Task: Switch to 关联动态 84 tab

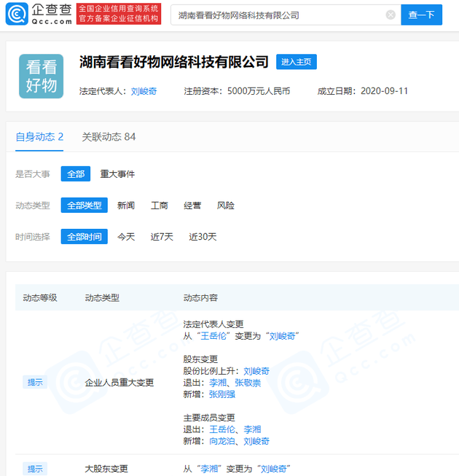Action: [109, 137]
